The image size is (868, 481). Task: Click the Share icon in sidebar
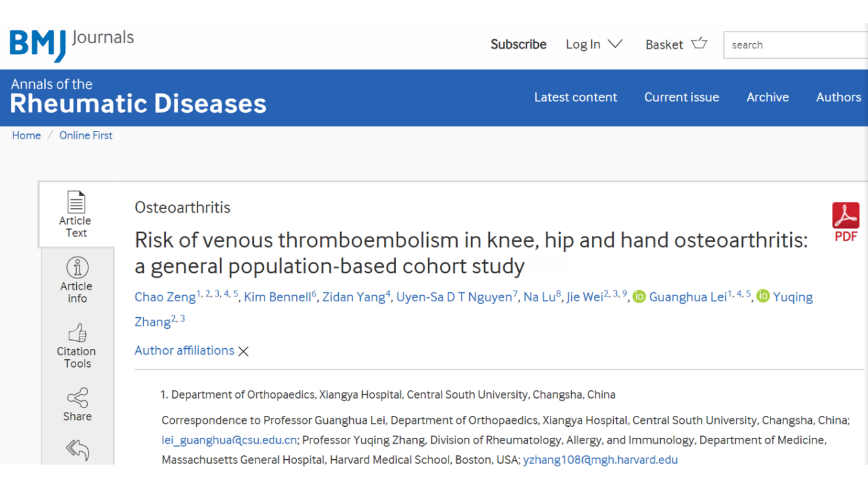coord(77,398)
